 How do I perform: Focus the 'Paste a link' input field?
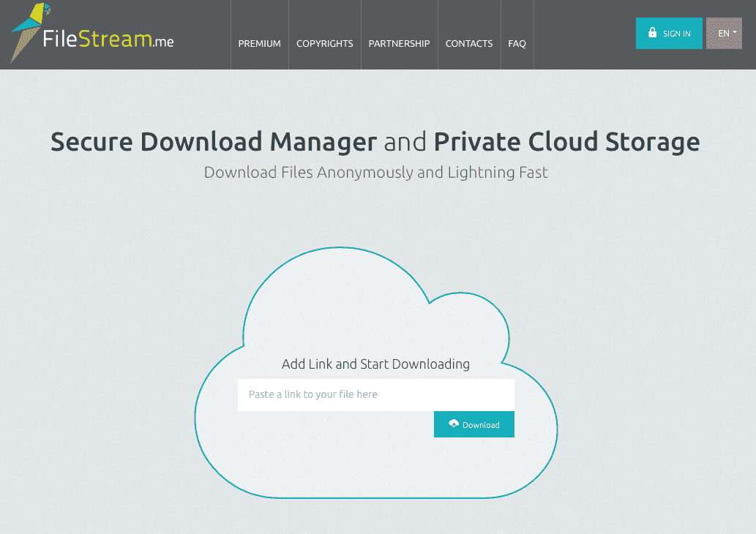tap(375, 394)
